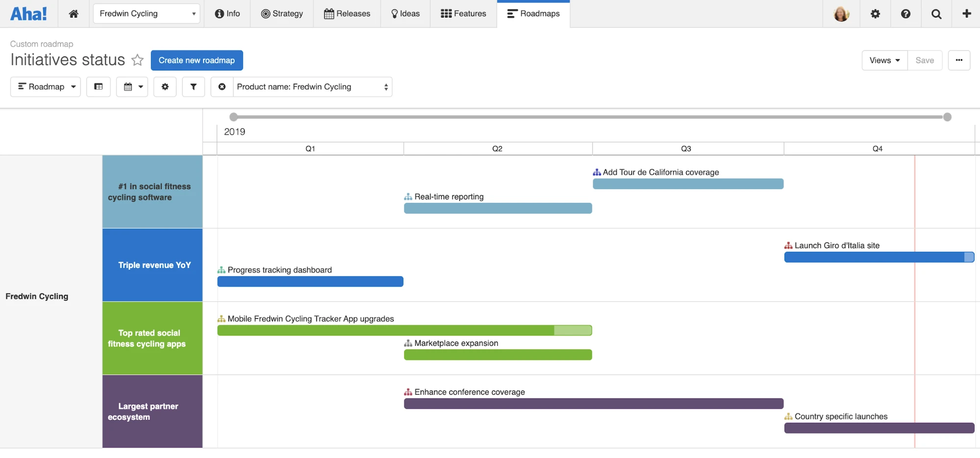Open Launch Giro d'Italia site initiative

837,246
